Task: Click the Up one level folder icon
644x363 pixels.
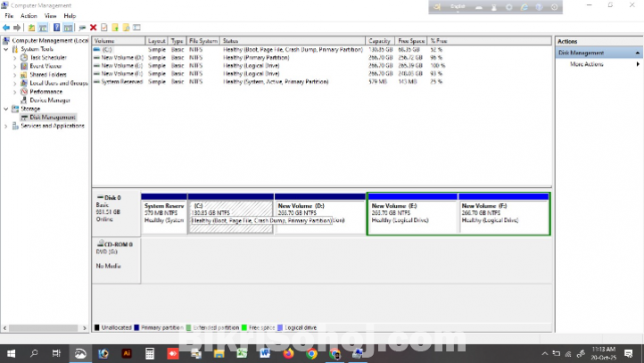Action: coord(31,28)
